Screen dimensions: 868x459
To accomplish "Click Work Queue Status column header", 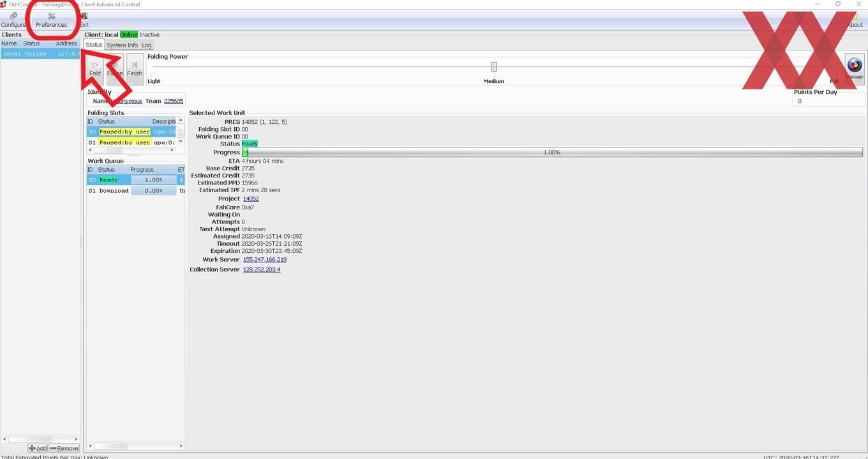I will pyautogui.click(x=113, y=170).
